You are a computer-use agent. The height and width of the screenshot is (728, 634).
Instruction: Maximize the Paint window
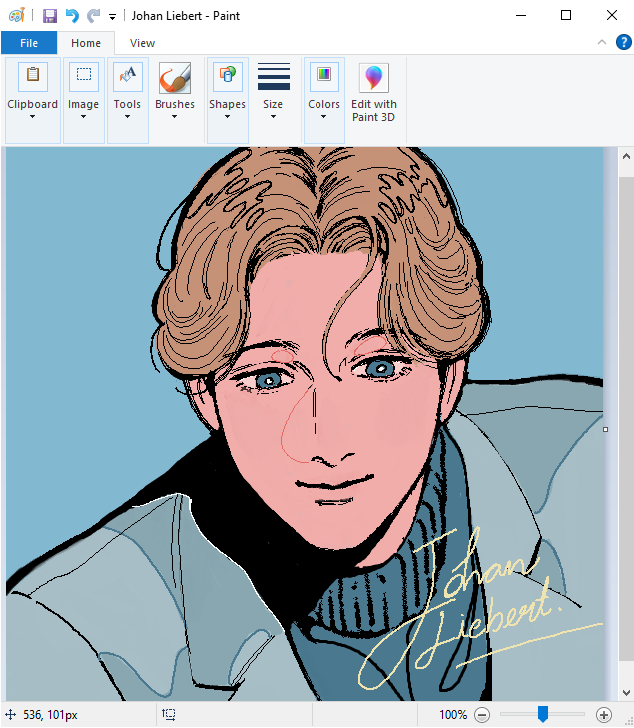point(566,15)
